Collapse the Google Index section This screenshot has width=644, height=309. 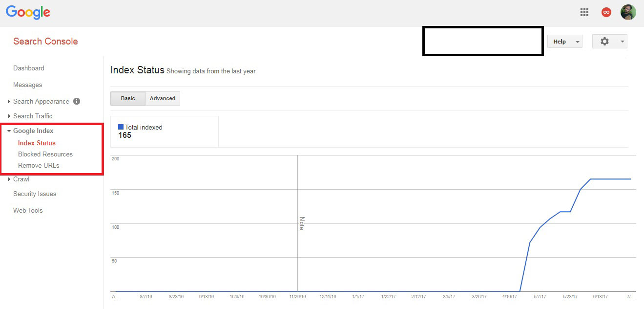click(x=33, y=131)
